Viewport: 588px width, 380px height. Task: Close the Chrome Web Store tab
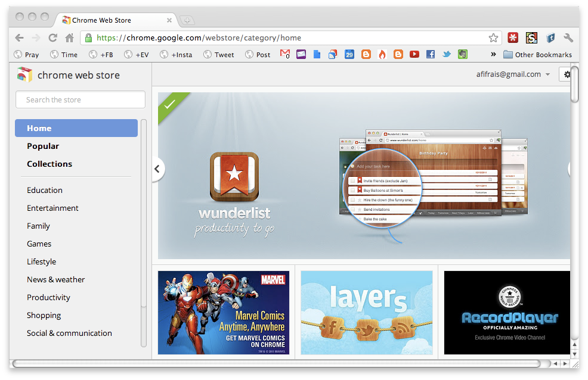(x=169, y=20)
